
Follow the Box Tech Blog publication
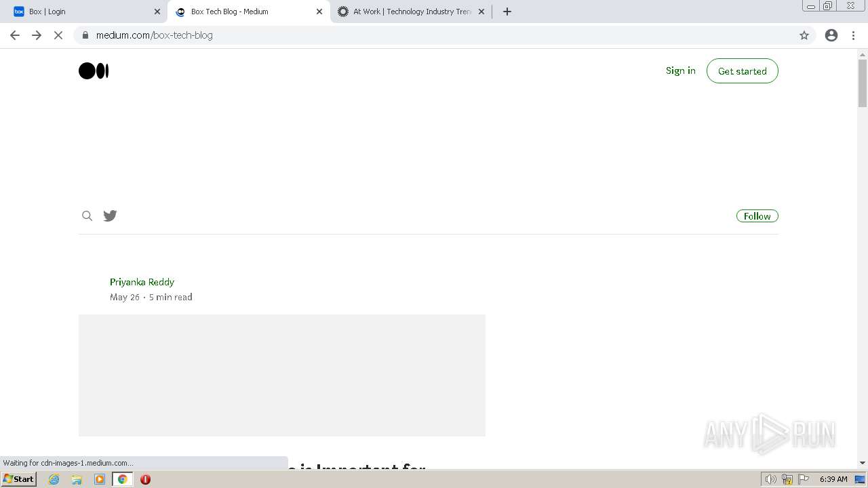click(x=757, y=216)
